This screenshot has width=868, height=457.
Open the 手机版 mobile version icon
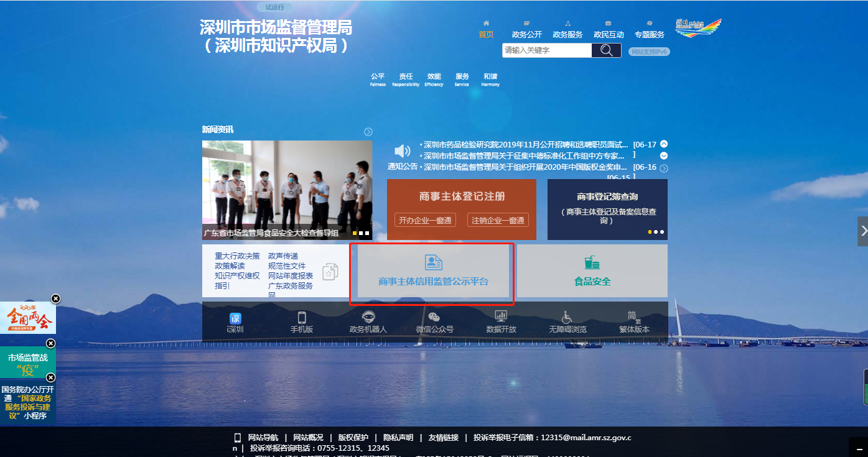click(x=302, y=323)
